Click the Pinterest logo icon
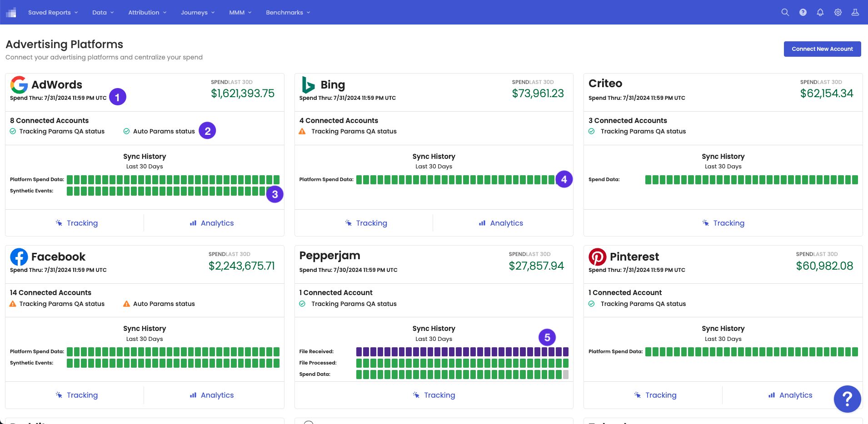The image size is (868, 424). (598, 257)
